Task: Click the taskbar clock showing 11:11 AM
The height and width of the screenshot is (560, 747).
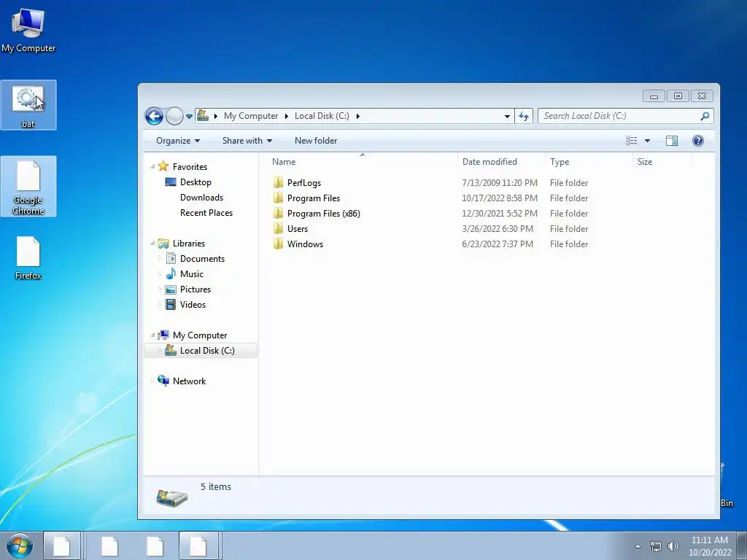Action: pos(710,545)
